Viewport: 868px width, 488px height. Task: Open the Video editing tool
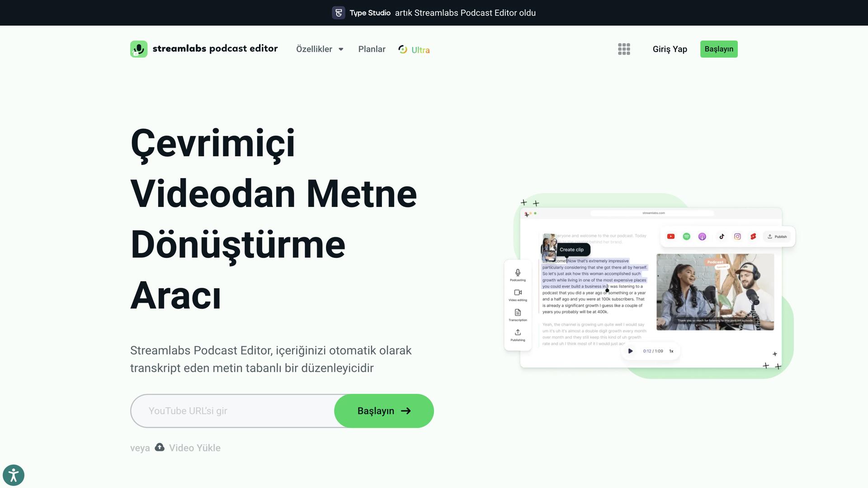pos(517,295)
